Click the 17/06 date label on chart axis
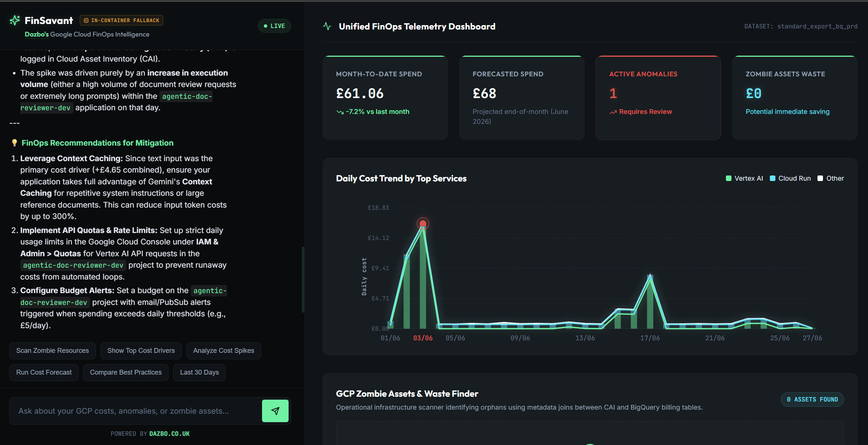The width and height of the screenshot is (868, 445). click(650, 338)
